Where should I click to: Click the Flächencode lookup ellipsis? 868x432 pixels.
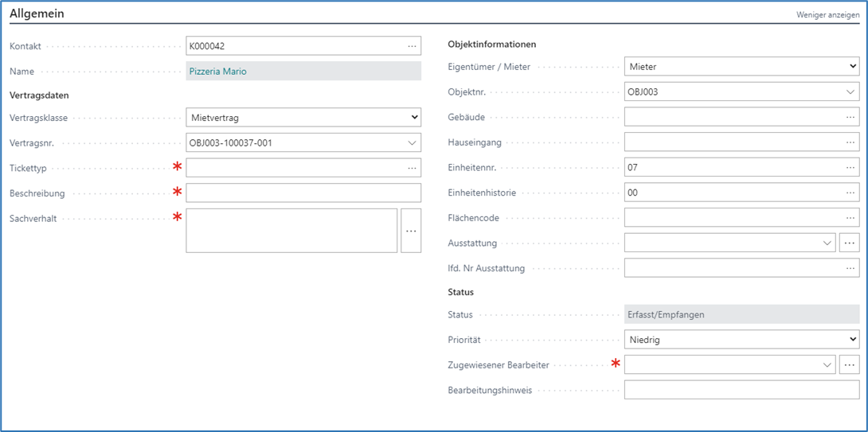coord(850,218)
